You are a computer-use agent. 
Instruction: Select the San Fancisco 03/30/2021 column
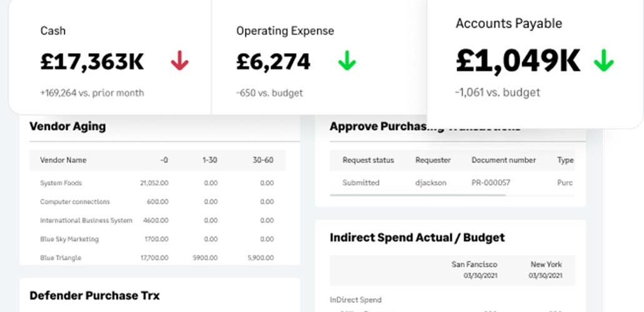[x=474, y=270]
